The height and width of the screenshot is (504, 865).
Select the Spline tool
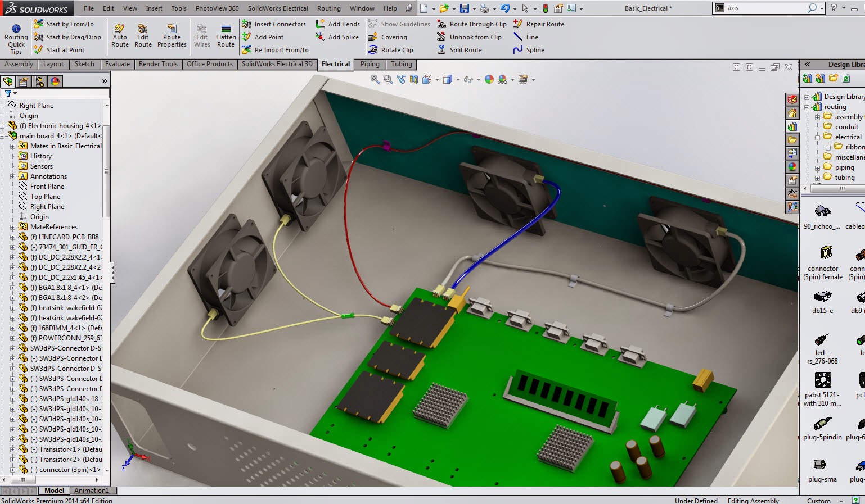click(x=519, y=49)
